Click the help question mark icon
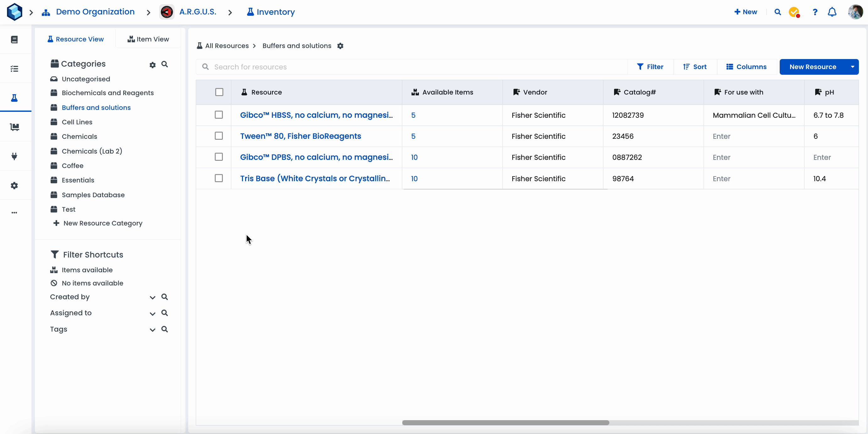The width and height of the screenshot is (868, 434). 815,12
